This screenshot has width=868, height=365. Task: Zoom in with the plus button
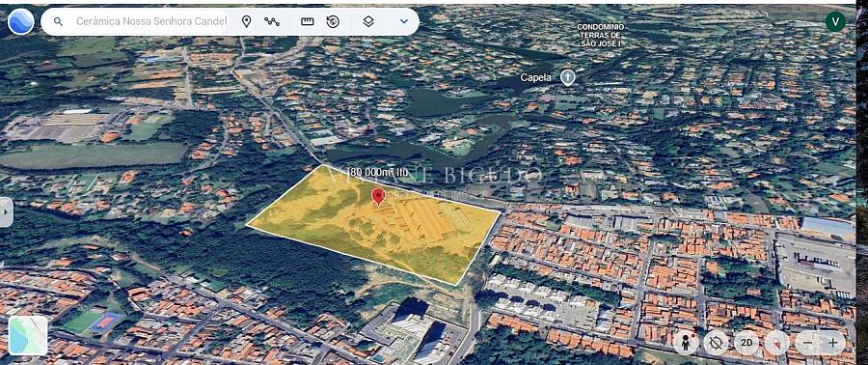tap(832, 343)
